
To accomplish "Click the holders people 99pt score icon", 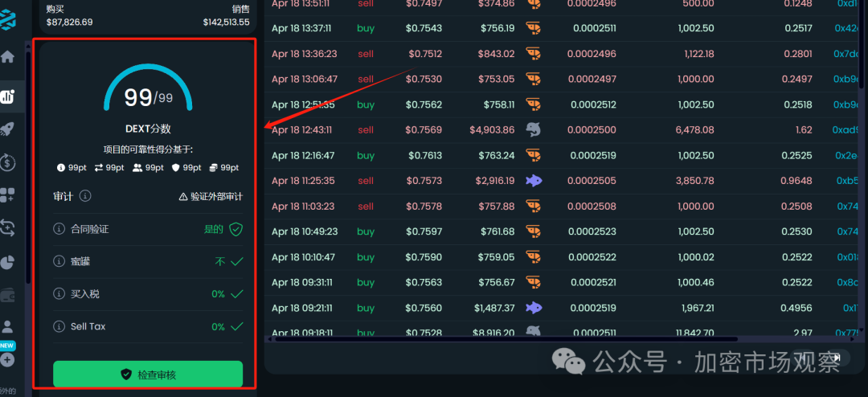I will point(137,168).
